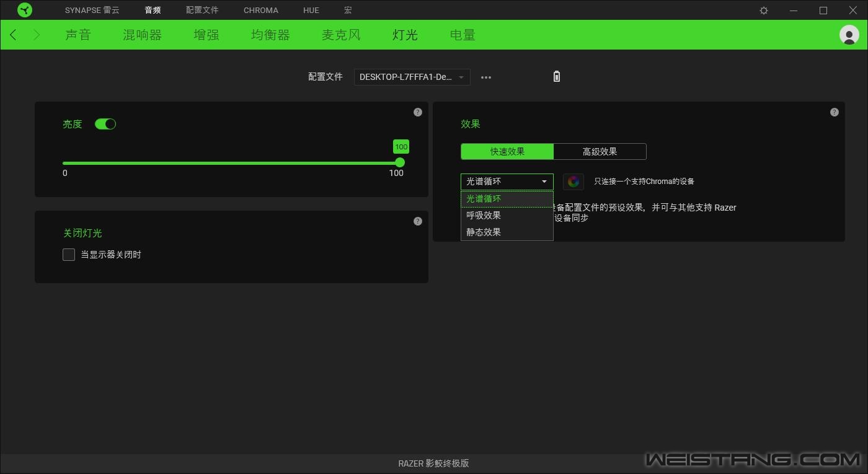This screenshot has height=474, width=868.
Task: Open help icon in the 关闭灯光 panel
Action: (x=418, y=221)
